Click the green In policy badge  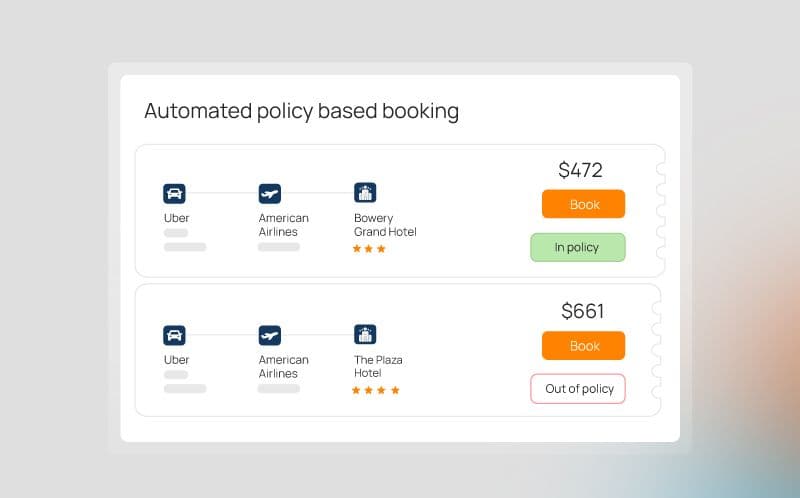pos(577,247)
